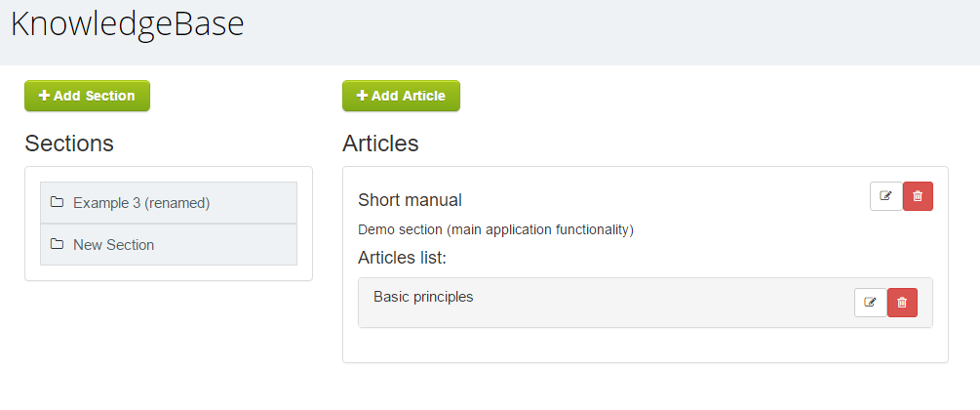
Task: Click the Sections heading
Action: pos(69,143)
